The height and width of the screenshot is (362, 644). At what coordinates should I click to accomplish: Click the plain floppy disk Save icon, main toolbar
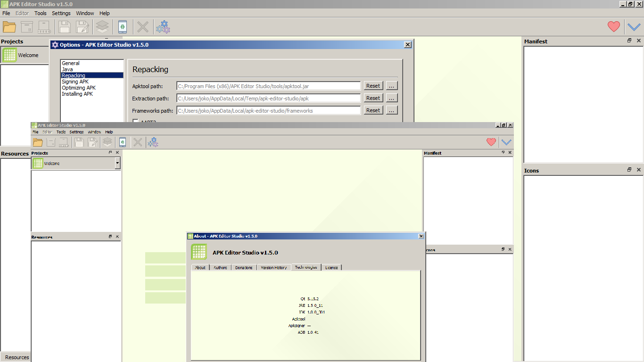(x=65, y=27)
